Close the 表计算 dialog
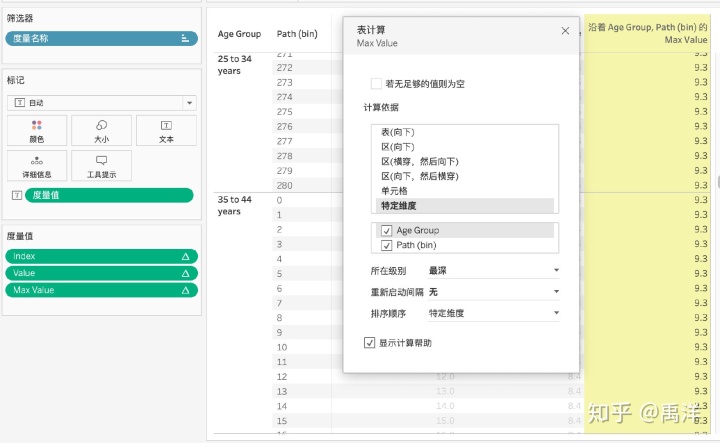The image size is (720, 443). (x=565, y=31)
